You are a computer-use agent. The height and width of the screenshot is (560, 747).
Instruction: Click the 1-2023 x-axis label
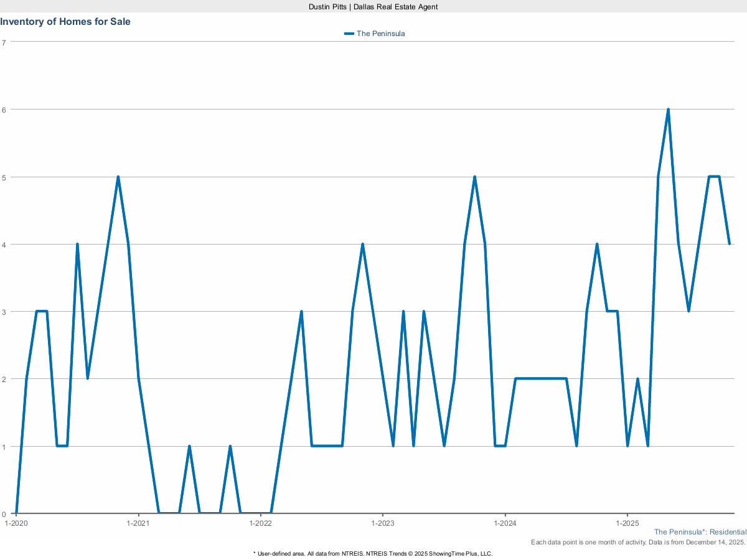point(382,523)
